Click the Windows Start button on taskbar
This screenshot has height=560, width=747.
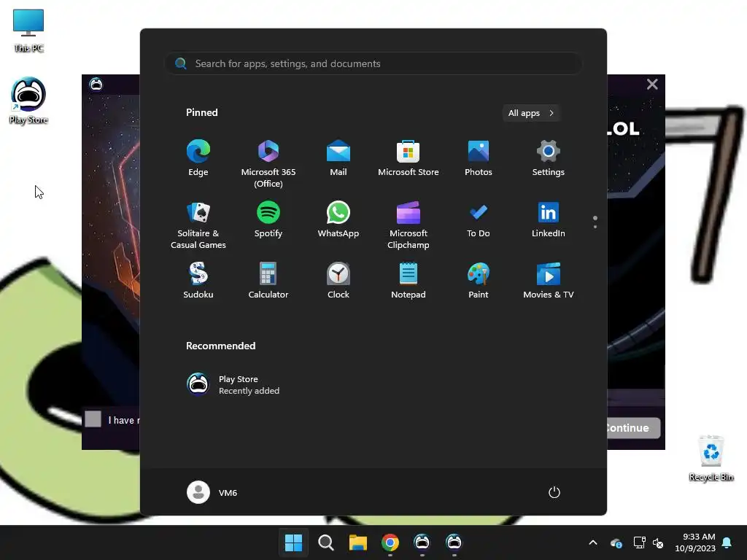click(293, 542)
